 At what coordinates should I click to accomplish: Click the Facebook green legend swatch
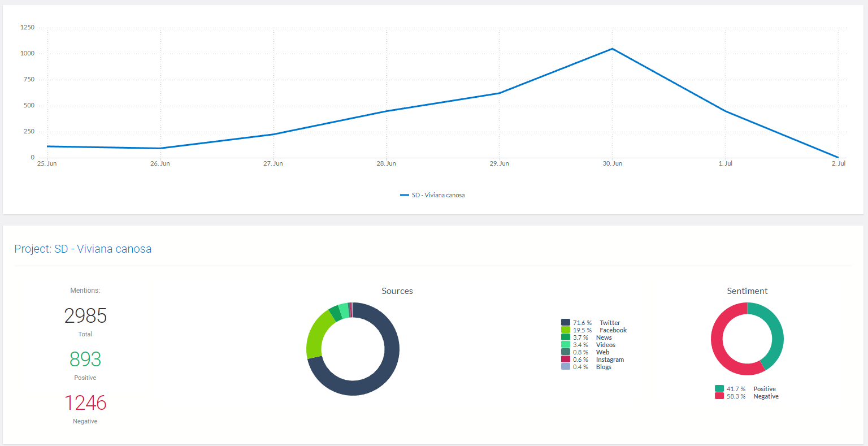tap(566, 330)
